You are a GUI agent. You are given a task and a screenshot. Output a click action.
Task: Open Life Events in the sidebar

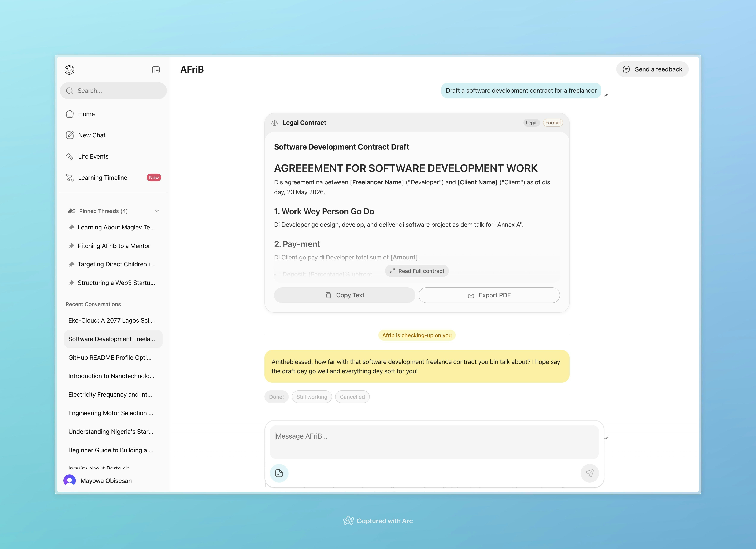tap(113, 156)
